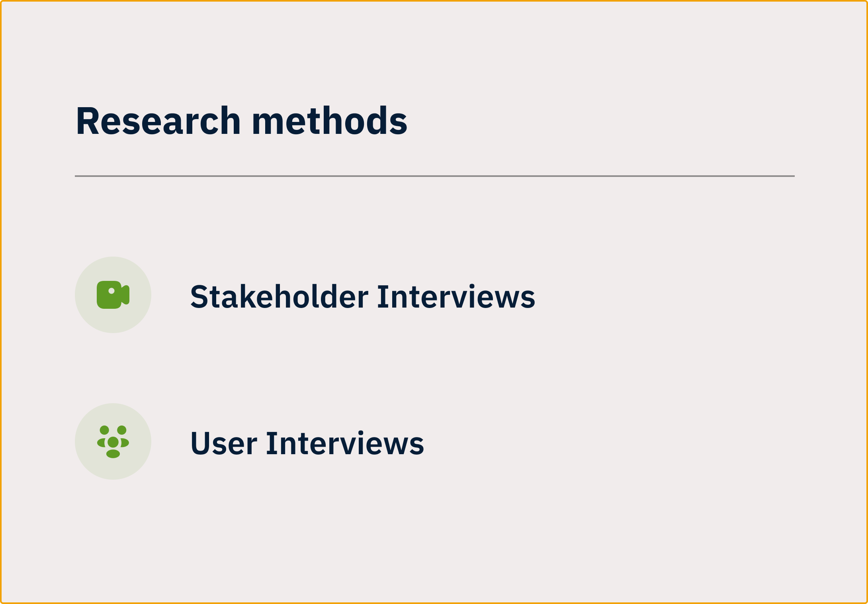Image resolution: width=868 pixels, height=604 pixels.
Task: Click the word "Stakeholder"
Action: click(279, 297)
